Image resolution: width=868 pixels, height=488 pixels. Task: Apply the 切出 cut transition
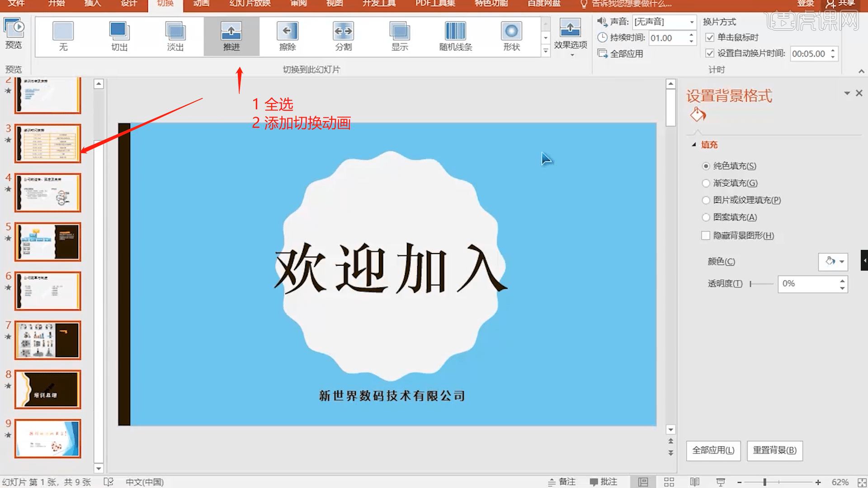119,36
